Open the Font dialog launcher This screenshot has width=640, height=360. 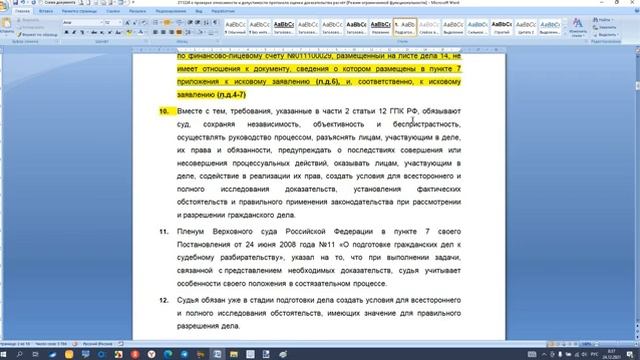click(146, 42)
